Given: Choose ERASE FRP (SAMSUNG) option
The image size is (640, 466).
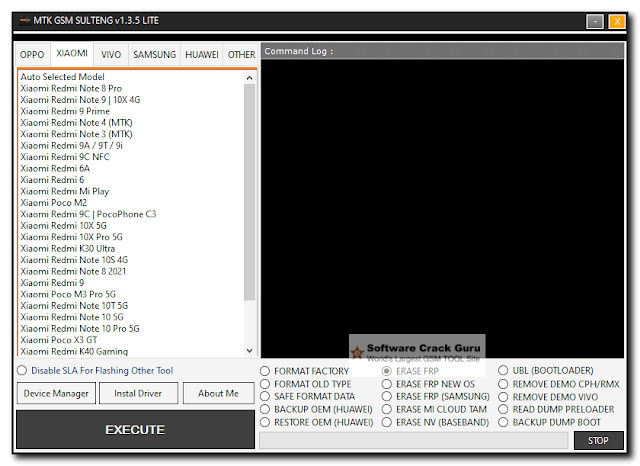Looking at the screenshot, I should 436,396.
